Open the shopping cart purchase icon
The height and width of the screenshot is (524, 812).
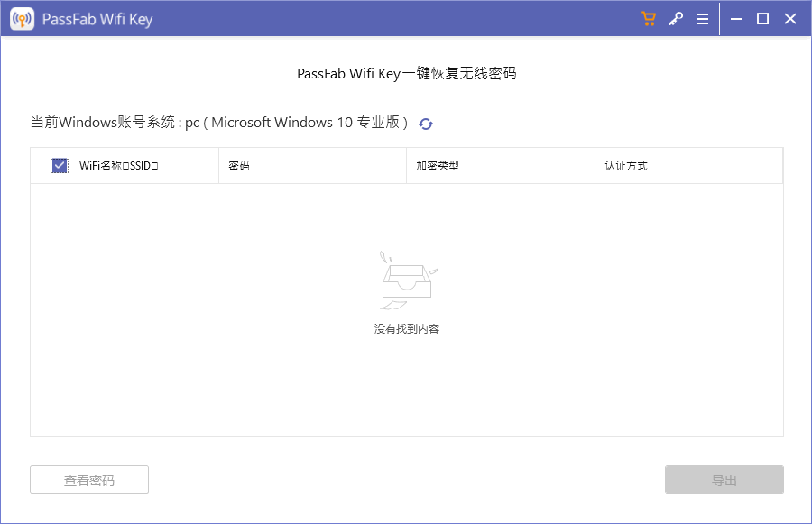tap(649, 19)
